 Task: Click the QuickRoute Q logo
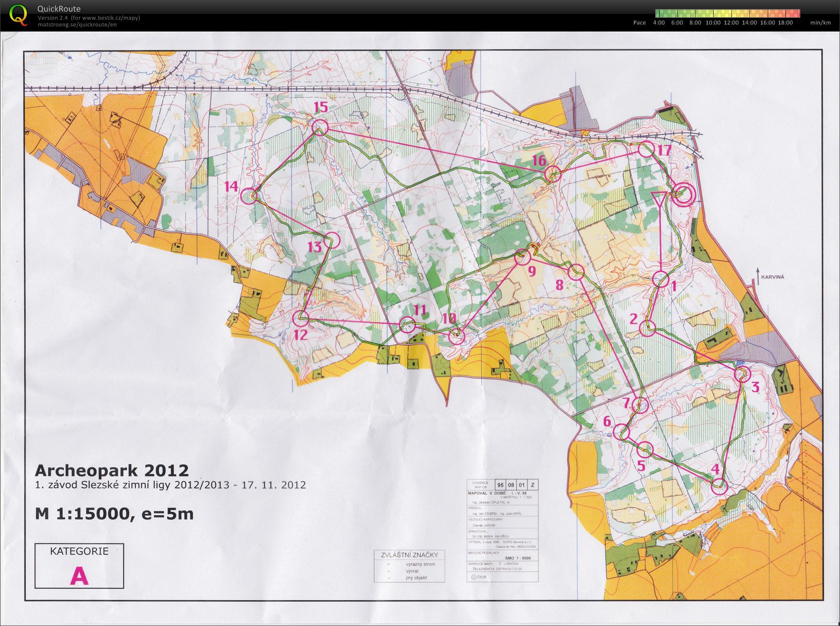click(x=18, y=14)
